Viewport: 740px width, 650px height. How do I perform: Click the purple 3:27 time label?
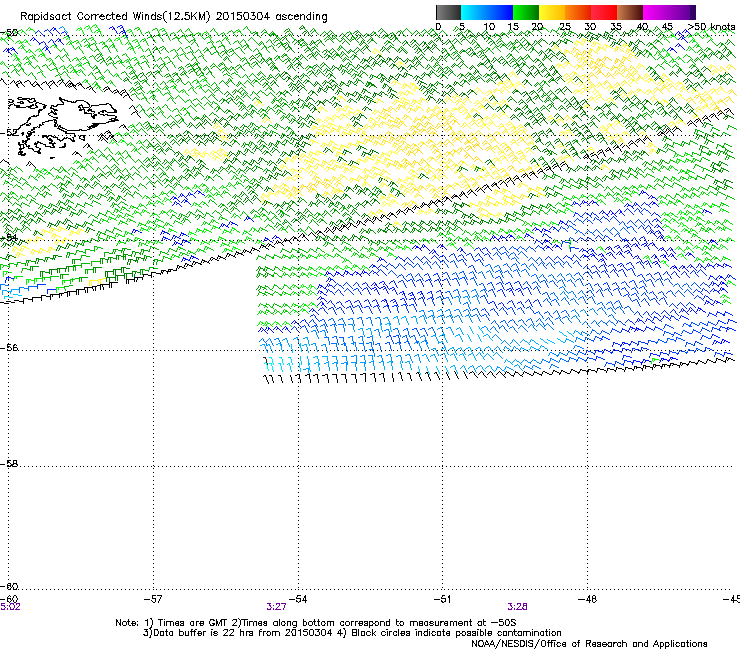276,607
